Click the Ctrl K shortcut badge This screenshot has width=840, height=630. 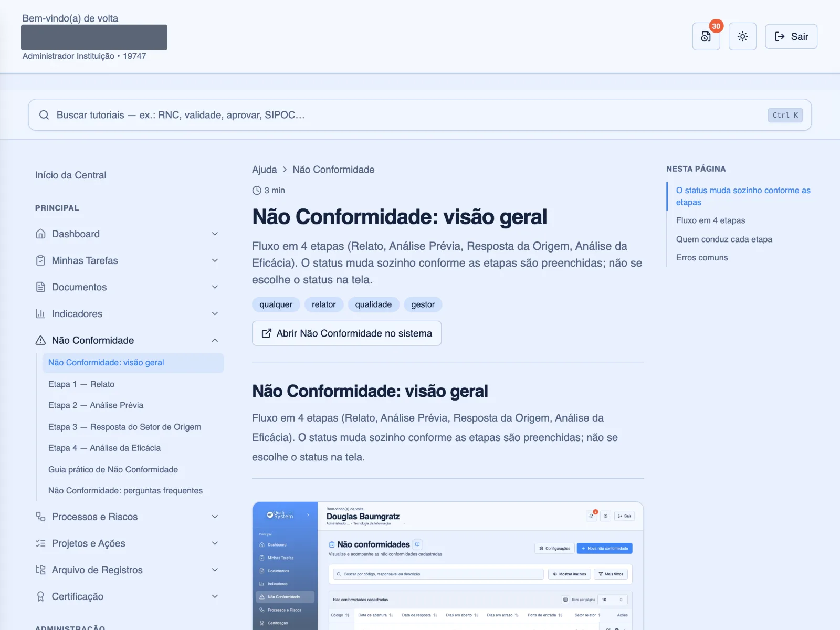click(785, 115)
